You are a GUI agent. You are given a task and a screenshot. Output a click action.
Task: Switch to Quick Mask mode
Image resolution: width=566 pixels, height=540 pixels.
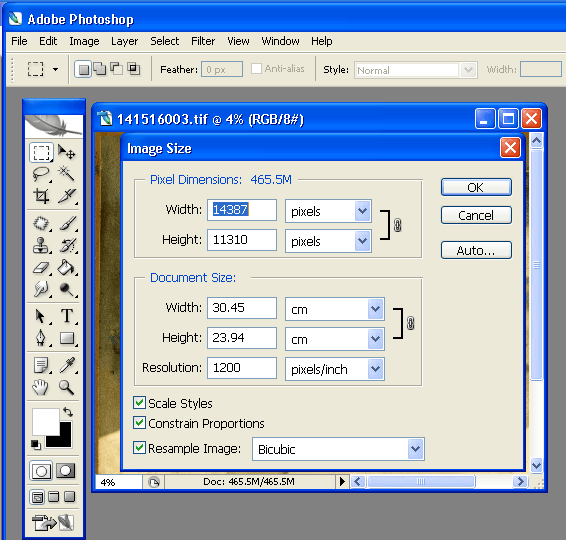(x=66, y=471)
